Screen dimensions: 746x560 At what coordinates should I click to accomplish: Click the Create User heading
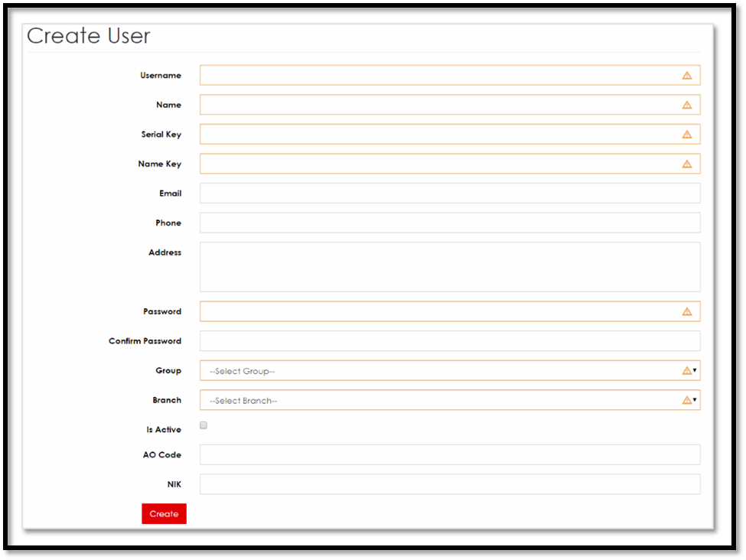[89, 36]
